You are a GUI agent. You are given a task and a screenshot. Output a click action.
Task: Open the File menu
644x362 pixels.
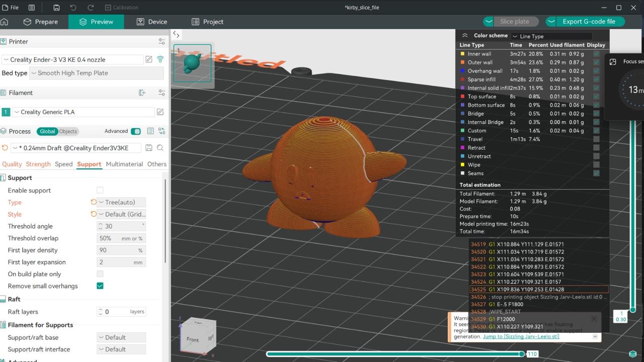(x=10, y=8)
